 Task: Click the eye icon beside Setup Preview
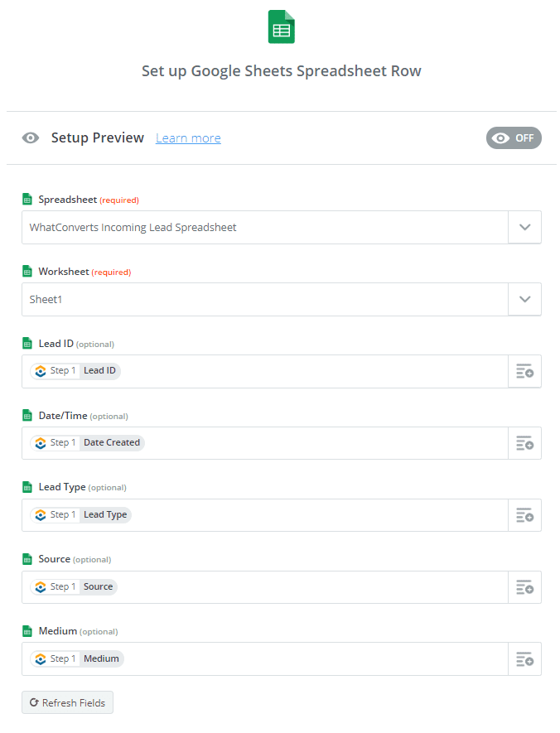coord(31,138)
